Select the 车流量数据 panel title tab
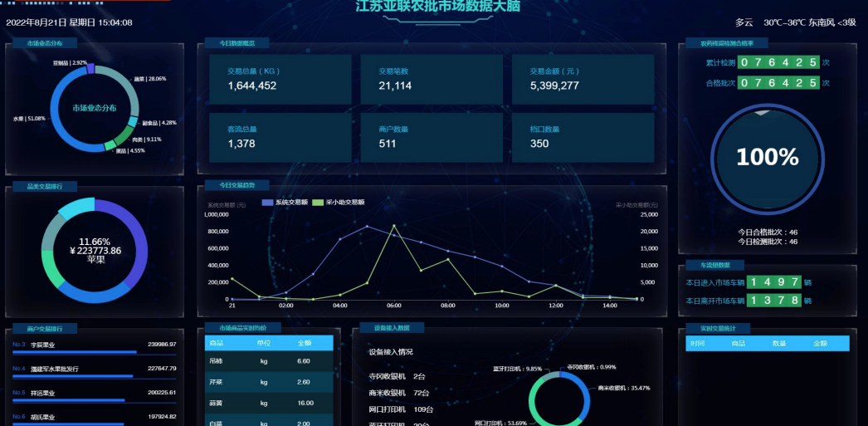 pyautogui.click(x=715, y=266)
